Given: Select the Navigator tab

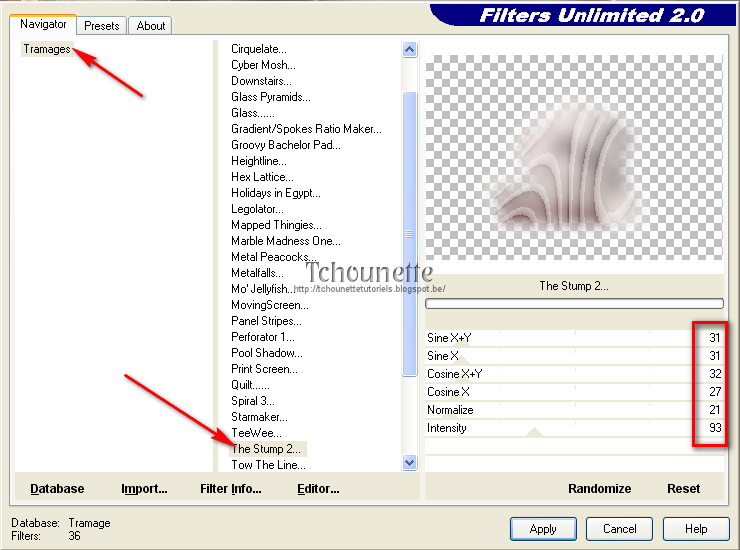Looking at the screenshot, I should 43,24.
